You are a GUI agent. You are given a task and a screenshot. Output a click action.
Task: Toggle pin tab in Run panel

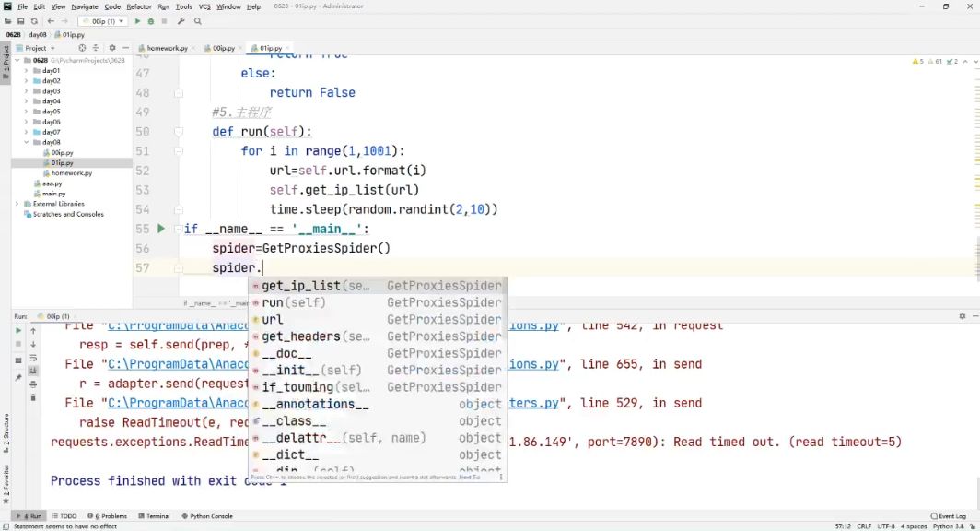[x=17, y=377]
